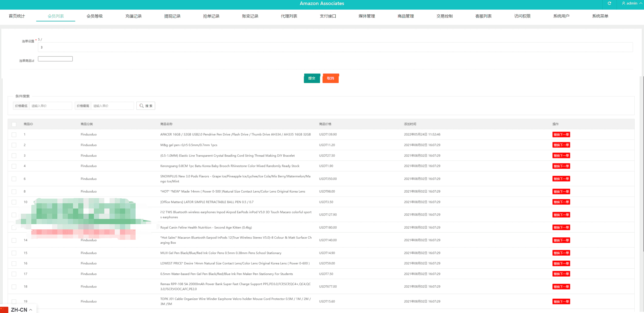Focus the 连单商品id input box
The width and height of the screenshot is (644, 313).
(55, 59)
